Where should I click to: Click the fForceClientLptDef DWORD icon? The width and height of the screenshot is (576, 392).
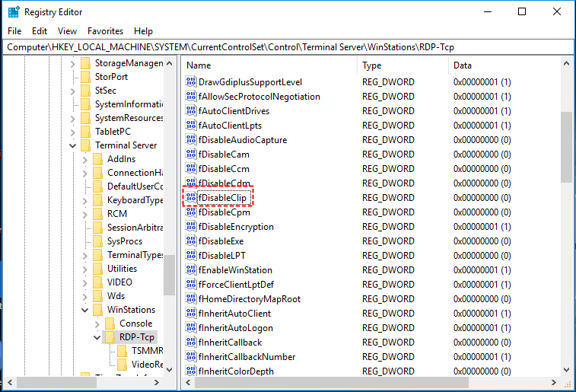[x=191, y=285]
